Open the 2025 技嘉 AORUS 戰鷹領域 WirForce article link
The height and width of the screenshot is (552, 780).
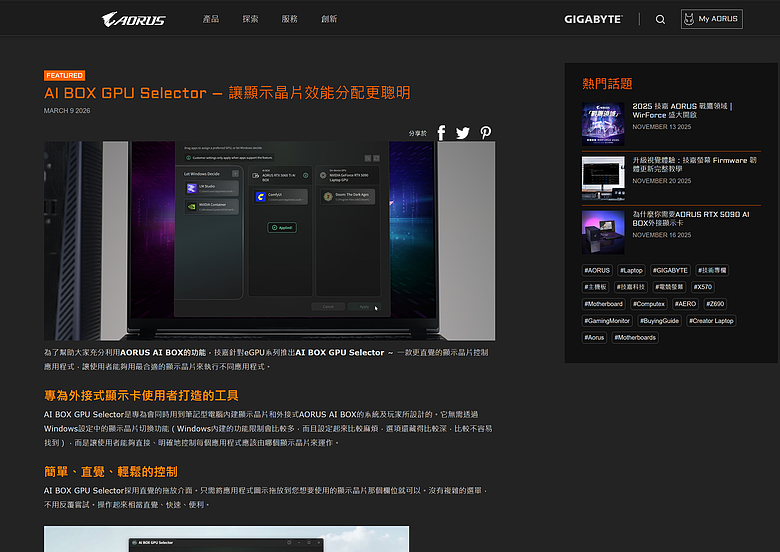(x=682, y=110)
